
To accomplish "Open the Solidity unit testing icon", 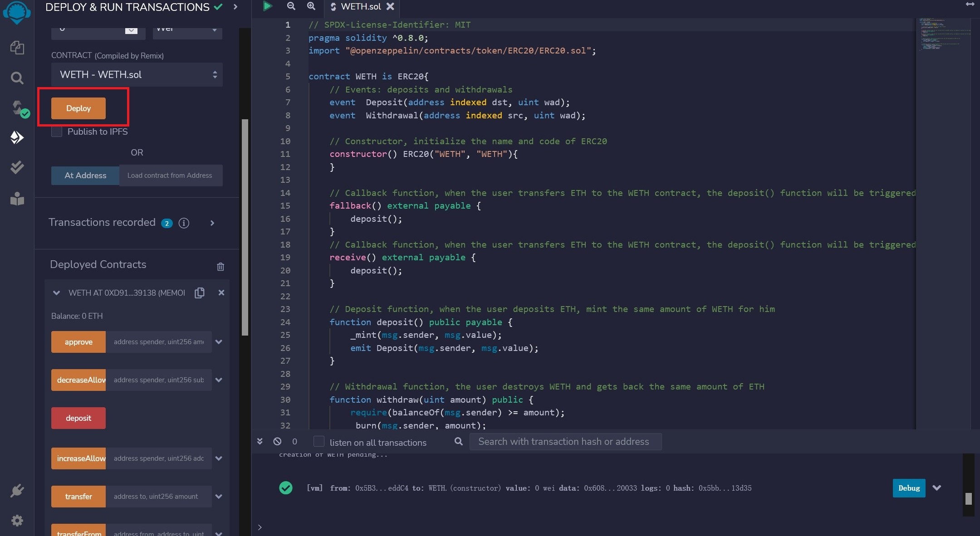I will pyautogui.click(x=17, y=199).
